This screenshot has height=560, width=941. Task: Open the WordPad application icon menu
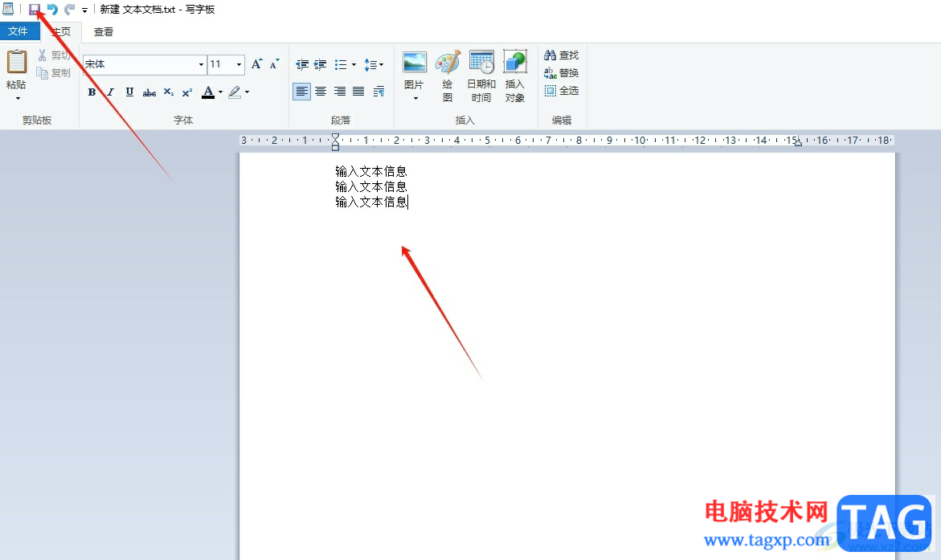[x=8, y=9]
